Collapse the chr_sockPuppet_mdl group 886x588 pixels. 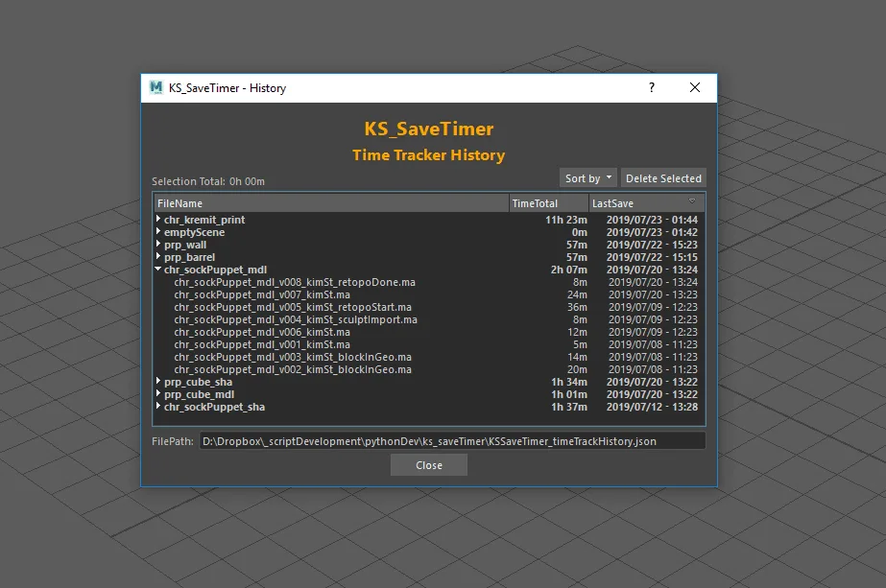tap(158, 270)
